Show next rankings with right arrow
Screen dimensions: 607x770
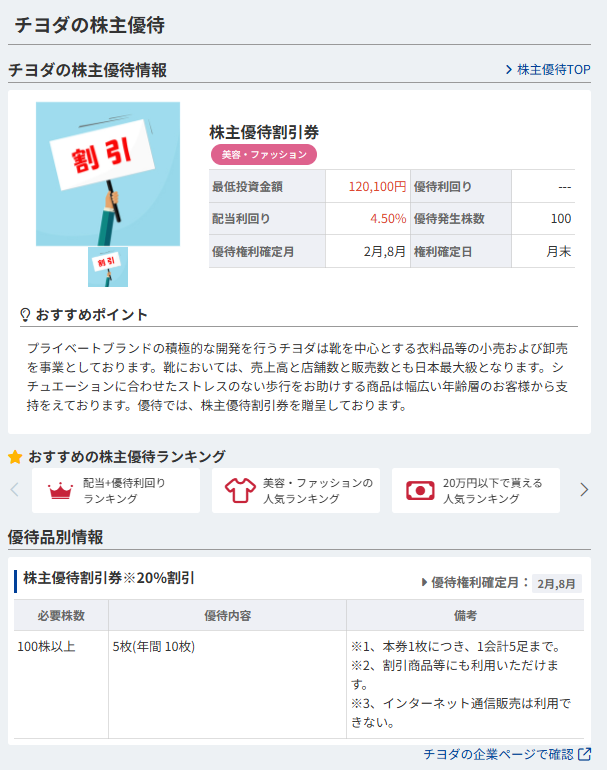coord(584,490)
